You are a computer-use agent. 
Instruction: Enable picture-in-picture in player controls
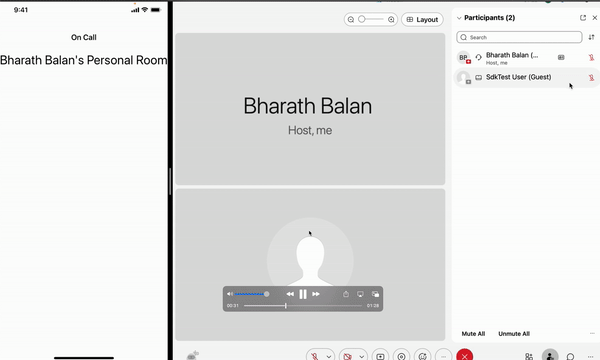click(x=375, y=294)
